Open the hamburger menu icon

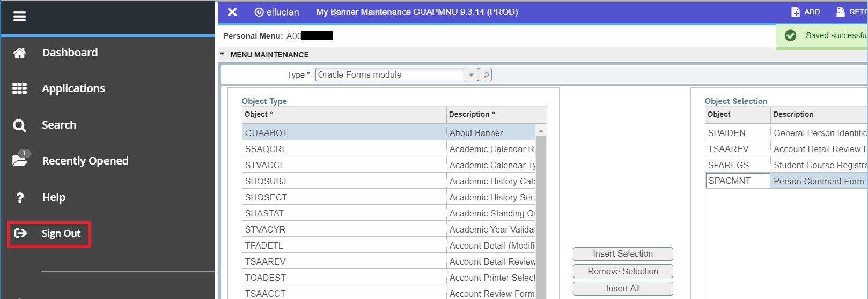19,17
